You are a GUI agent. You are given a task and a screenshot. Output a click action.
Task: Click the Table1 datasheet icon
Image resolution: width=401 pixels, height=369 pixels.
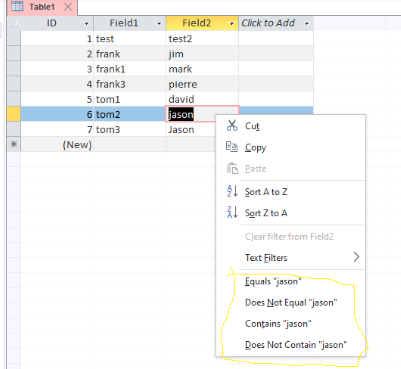17,6
